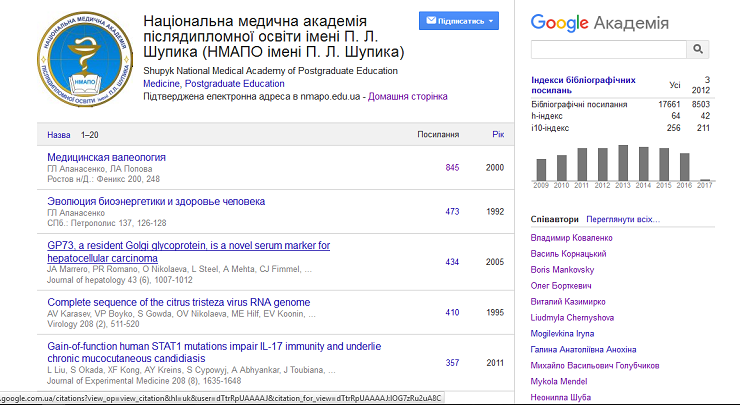Open Переглянути всіх co-authors link
The image size is (740, 405).
click(x=623, y=219)
